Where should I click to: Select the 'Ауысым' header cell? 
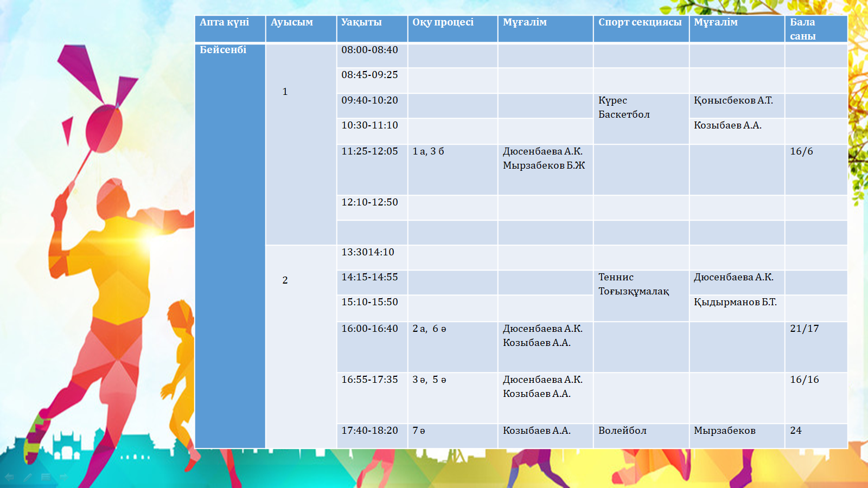click(x=301, y=29)
